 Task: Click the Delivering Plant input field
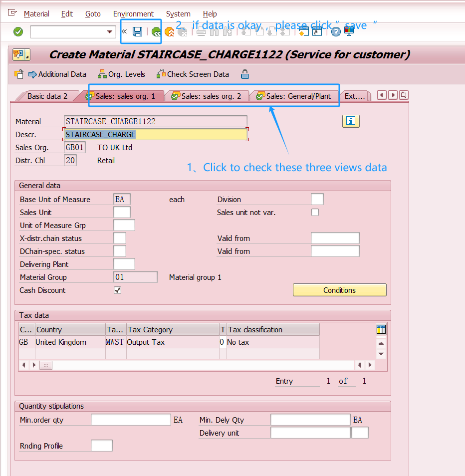coord(124,264)
